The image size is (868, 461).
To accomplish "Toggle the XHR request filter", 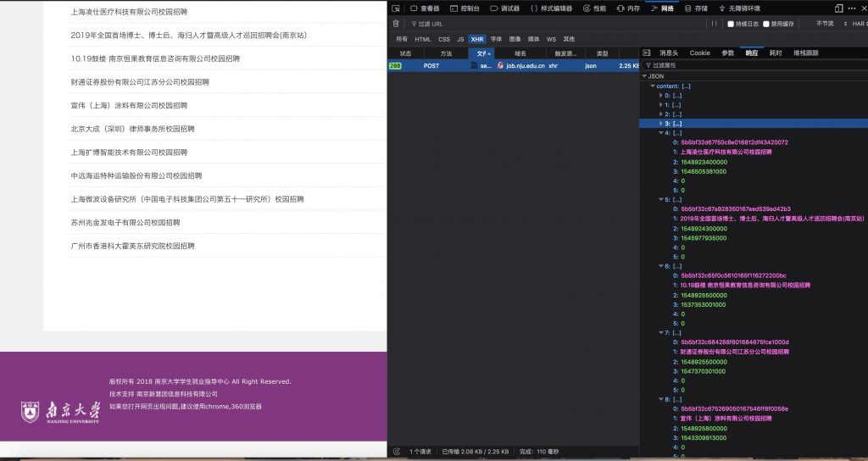I will (477, 39).
